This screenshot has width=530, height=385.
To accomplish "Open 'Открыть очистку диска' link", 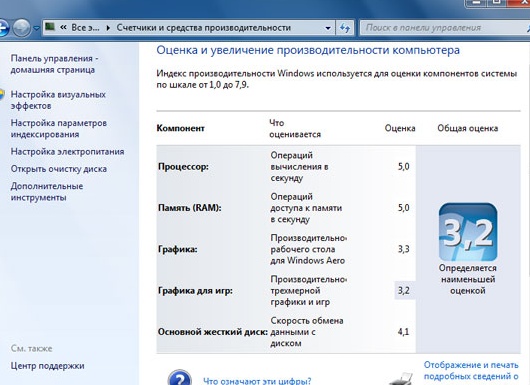I will point(58,169).
